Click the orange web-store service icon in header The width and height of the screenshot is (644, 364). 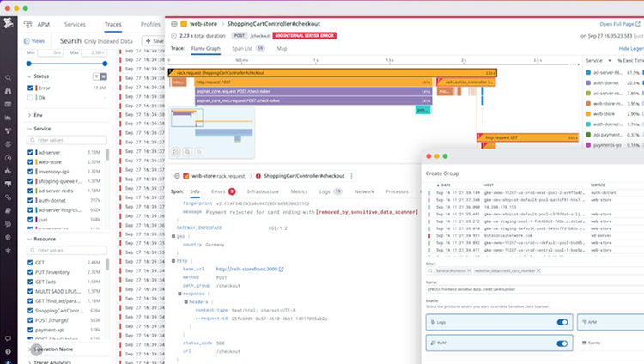coord(184,24)
